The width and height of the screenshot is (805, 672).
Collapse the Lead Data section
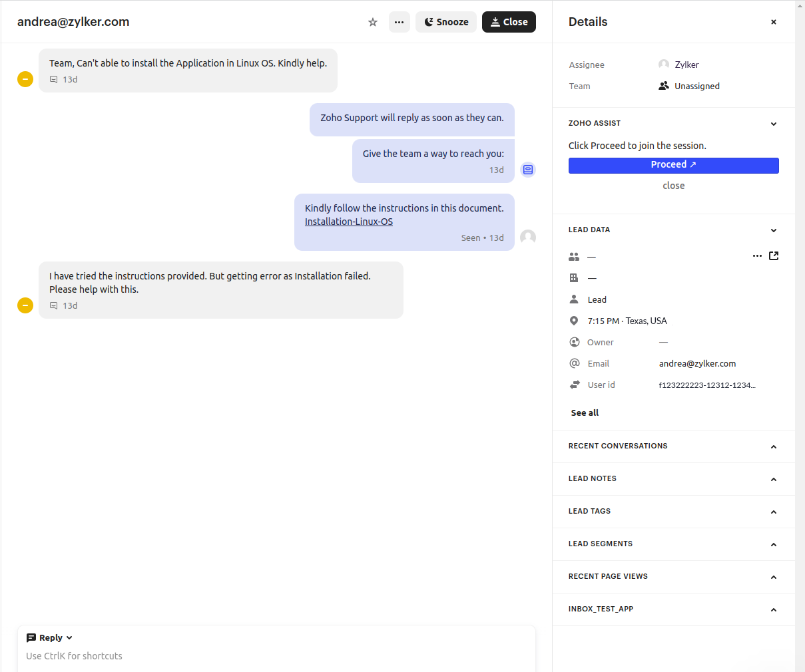point(774,230)
